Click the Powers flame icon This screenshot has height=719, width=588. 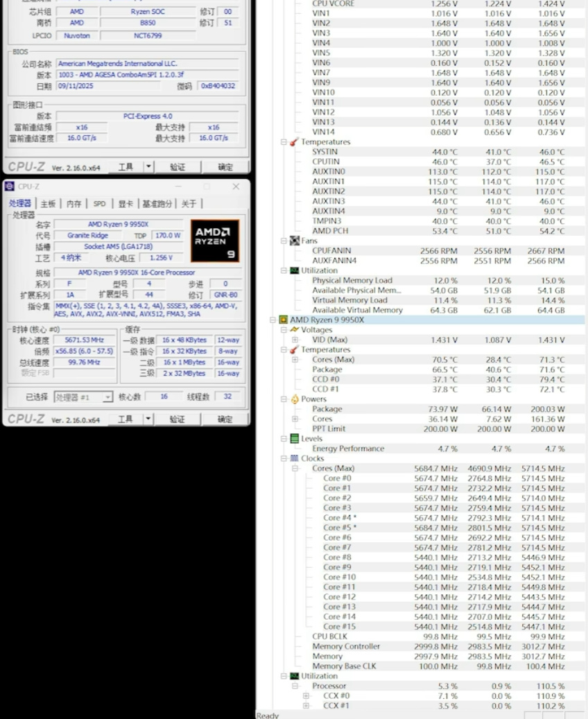(x=295, y=399)
